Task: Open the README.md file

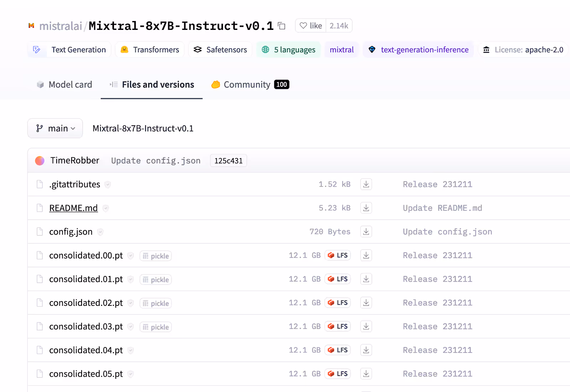Action: [73, 208]
